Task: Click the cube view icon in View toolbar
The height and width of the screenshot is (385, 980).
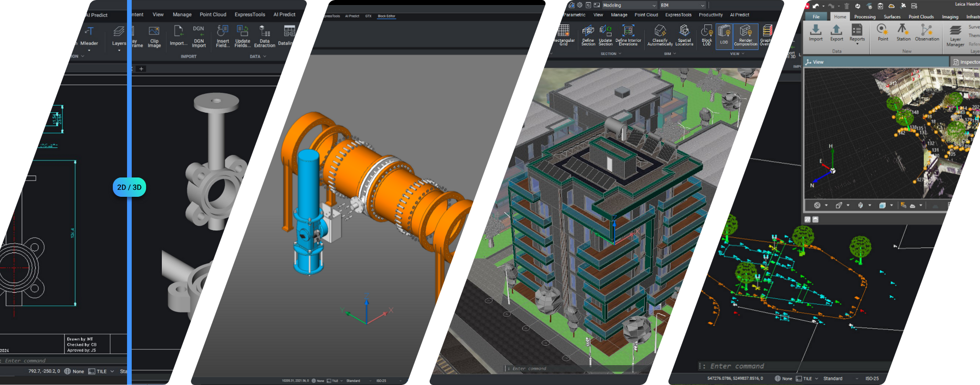Action: [x=882, y=206]
